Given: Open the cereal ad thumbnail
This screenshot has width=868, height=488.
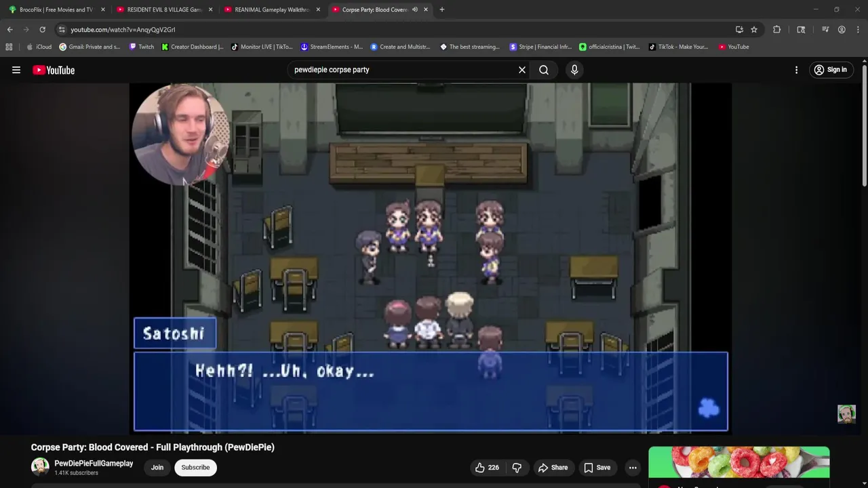Looking at the screenshot, I should 738,462.
